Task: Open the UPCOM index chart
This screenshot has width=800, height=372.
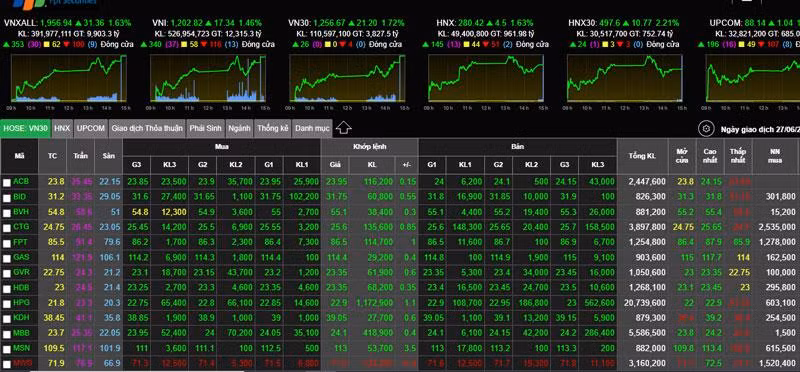Action: tap(753, 78)
